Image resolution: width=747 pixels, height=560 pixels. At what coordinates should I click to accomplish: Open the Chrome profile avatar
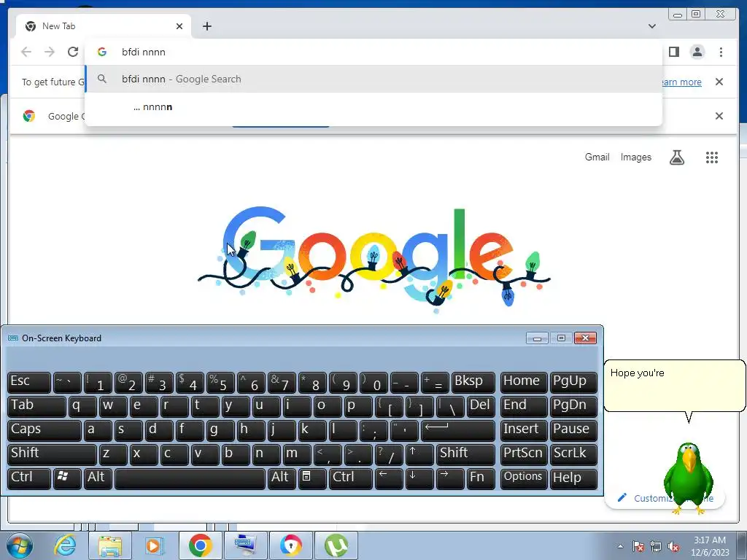[697, 52]
